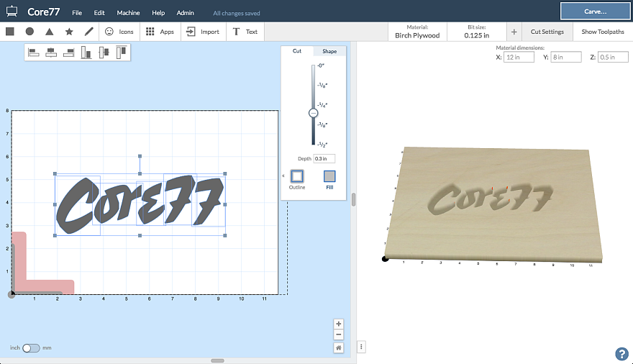
Task: Toggle units between inch and mm
Action: click(x=31, y=347)
